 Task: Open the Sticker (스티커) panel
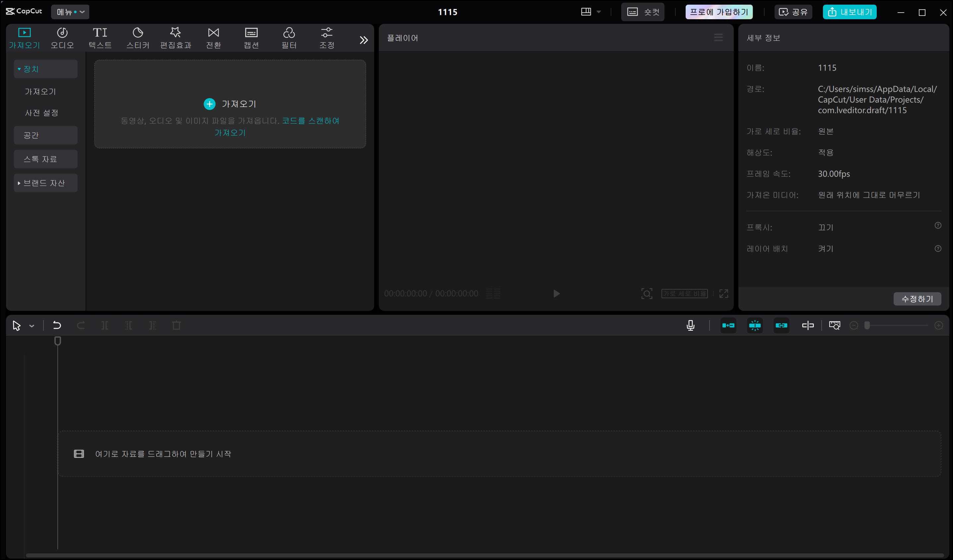point(138,38)
